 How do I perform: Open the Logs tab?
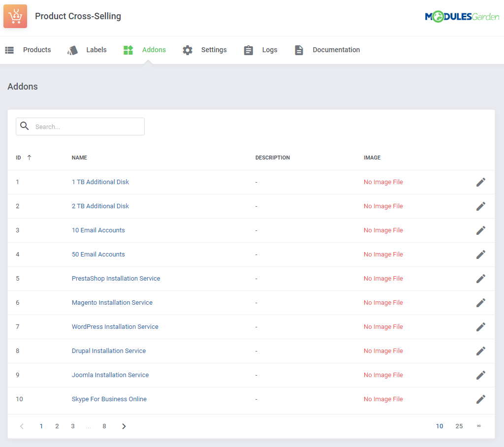(x=270, y=50)
